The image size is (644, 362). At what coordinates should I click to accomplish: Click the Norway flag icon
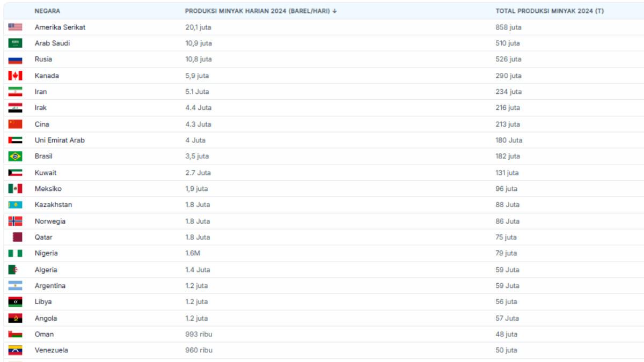15,221
